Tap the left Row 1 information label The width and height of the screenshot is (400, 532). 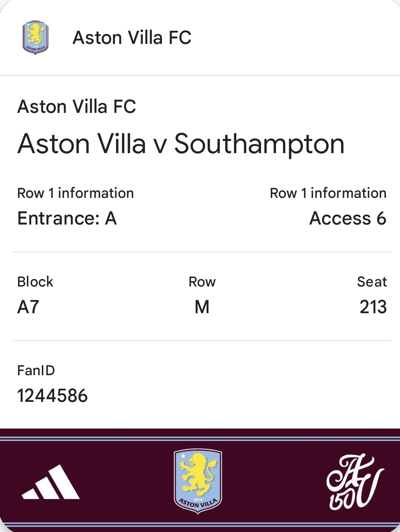(75, 193)
